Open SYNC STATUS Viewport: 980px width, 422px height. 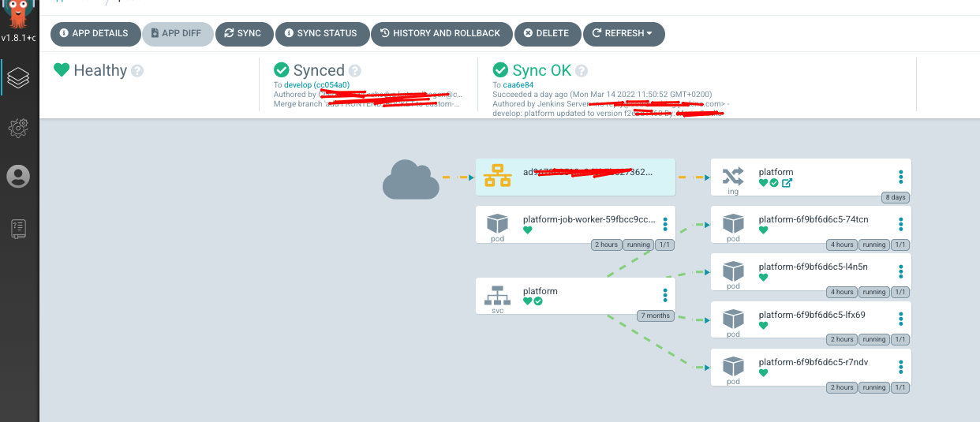(x=322, y=34)
